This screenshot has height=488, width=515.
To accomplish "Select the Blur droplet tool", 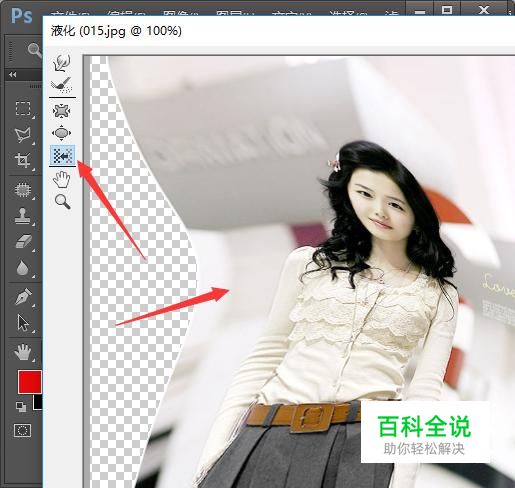I will tap(22, 267).
